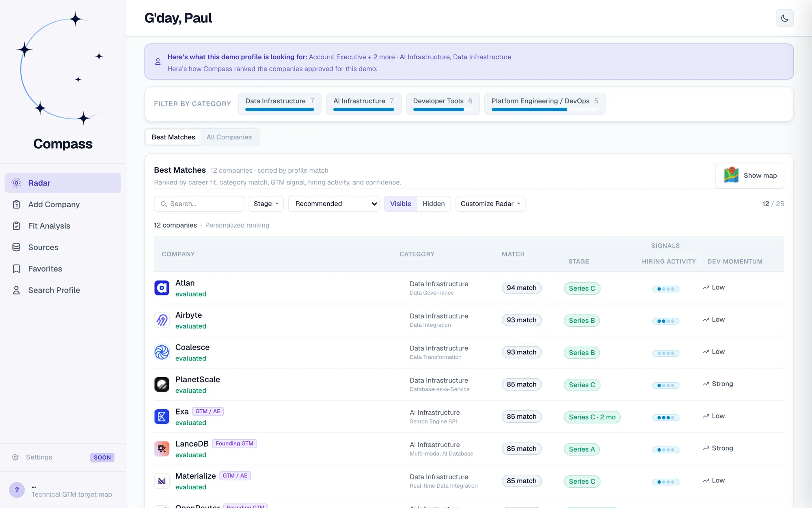812x508 pixels.
Task: Click the Radar sidebar icon
Action: point(16,183)
